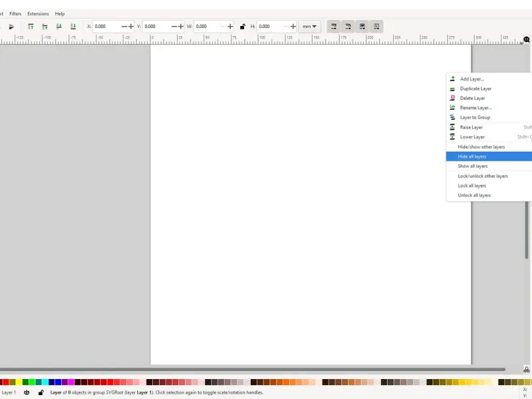Increase Y value with plus button

(181, 27)
